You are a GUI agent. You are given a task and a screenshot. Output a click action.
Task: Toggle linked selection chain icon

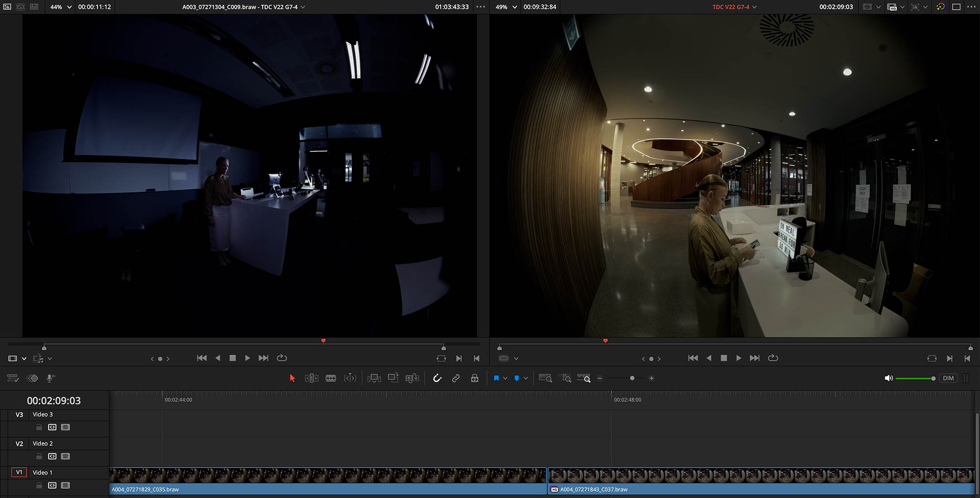456,378
